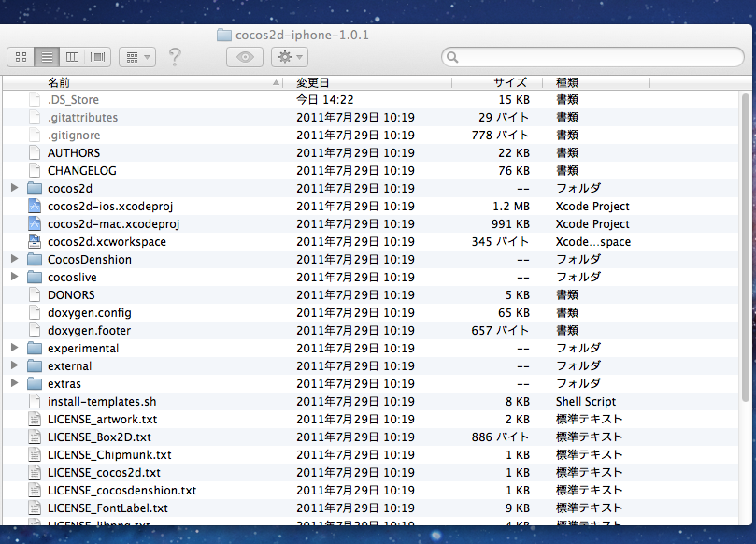Viewport: 756px width, 544px height.
Task: Click the cocos2d-iphone-1.0.1 title folder icon
Action: point(224,35)
